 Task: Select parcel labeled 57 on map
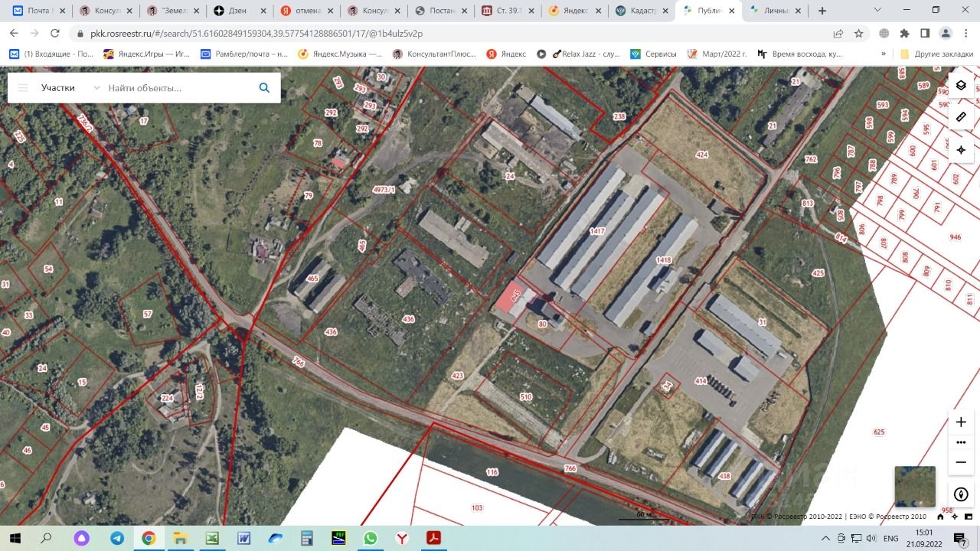coord(148,315)
